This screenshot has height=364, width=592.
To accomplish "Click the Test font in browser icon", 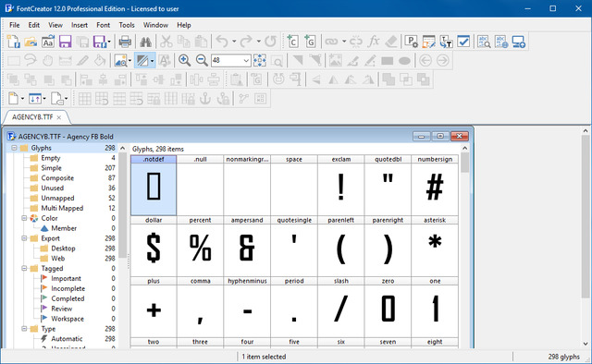I will click(501, 42).
